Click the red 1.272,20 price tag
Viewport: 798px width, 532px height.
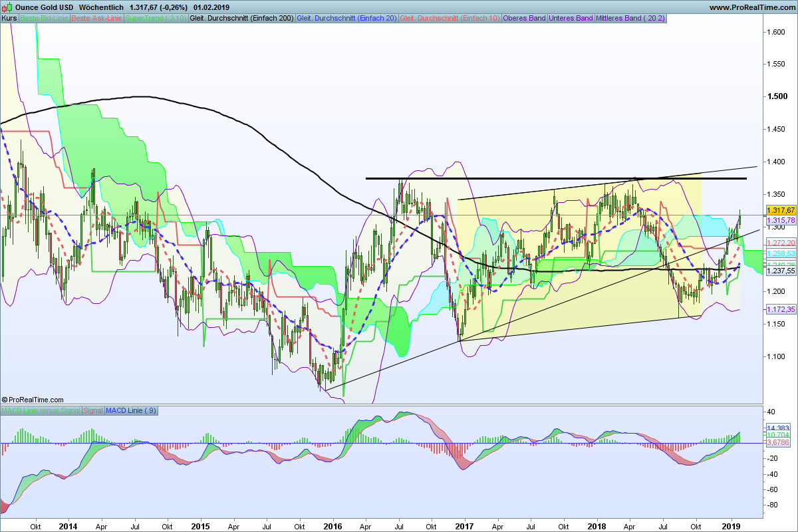[x=781, y=243]
